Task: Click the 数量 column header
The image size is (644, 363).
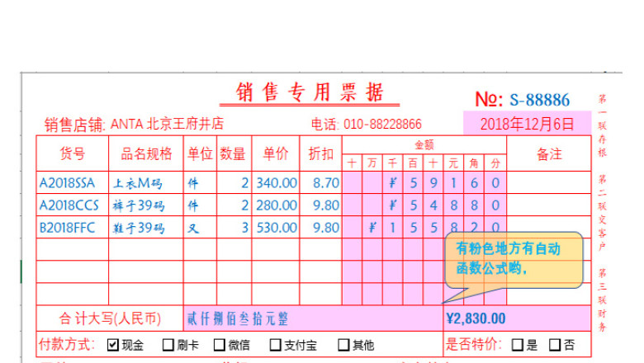Action: point(234,153)
